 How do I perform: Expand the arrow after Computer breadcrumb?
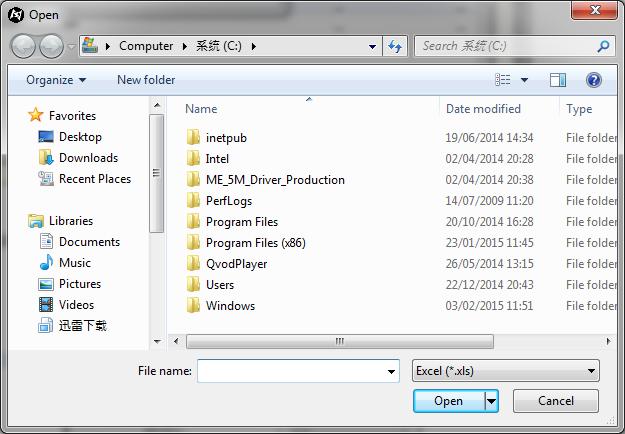[185, 46]
